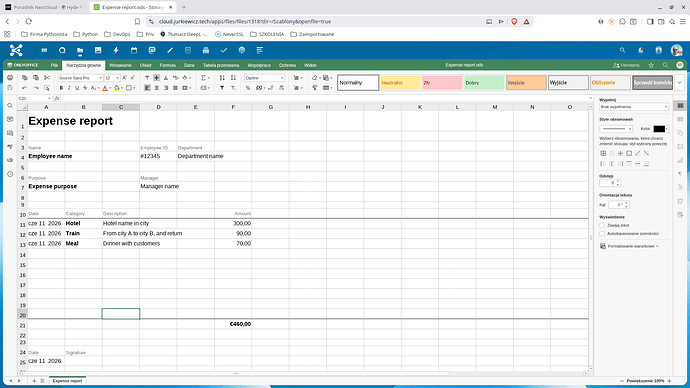Click the Sort ascending icon
The height and width of the screenshot is (388, 690).
tap(222, 78)
